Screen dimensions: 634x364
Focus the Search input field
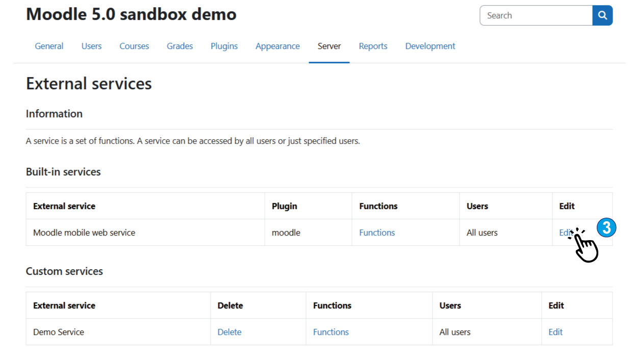click(536, 16)
